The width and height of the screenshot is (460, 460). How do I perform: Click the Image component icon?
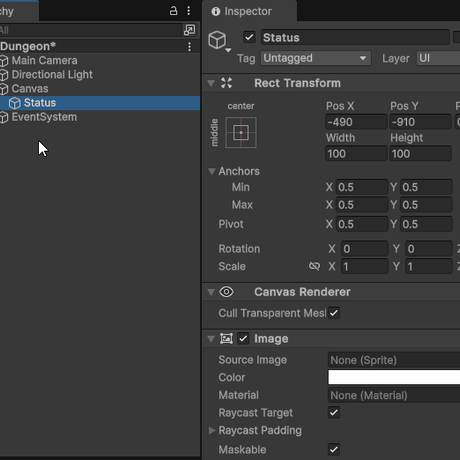pos(226,339)
